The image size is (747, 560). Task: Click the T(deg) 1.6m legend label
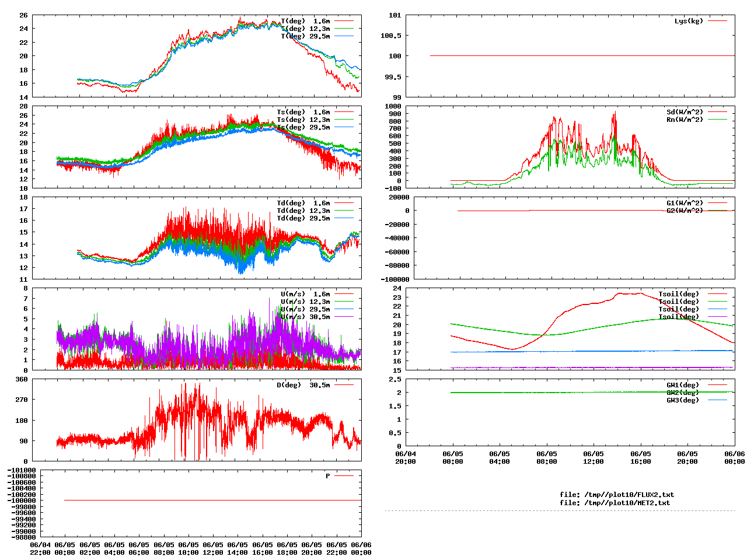click(305, 21)
